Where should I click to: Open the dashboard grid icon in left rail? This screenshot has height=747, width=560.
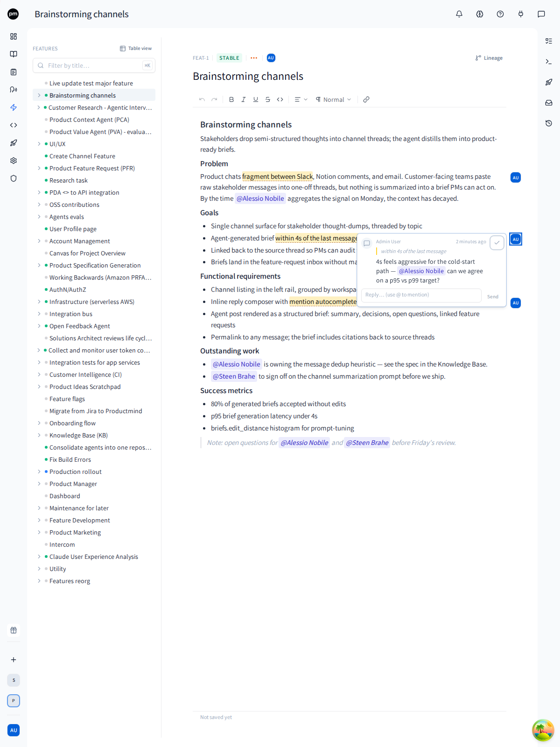(x=14, y=36)
